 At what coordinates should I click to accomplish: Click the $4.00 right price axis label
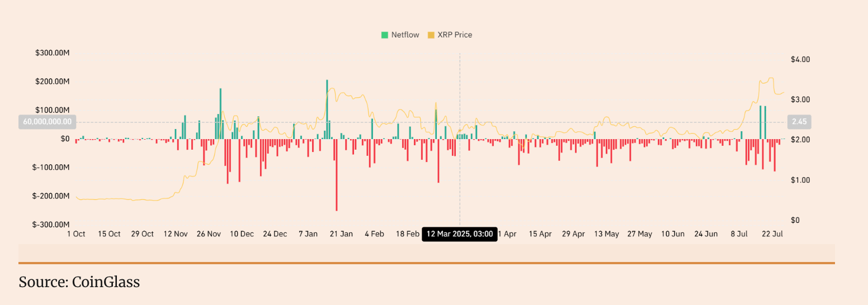click(x=800, y=59)
